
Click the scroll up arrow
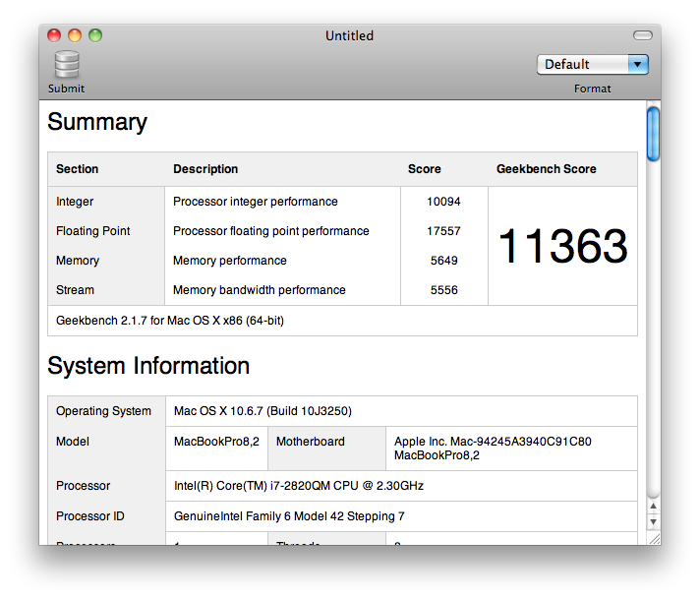click(653, 507)
